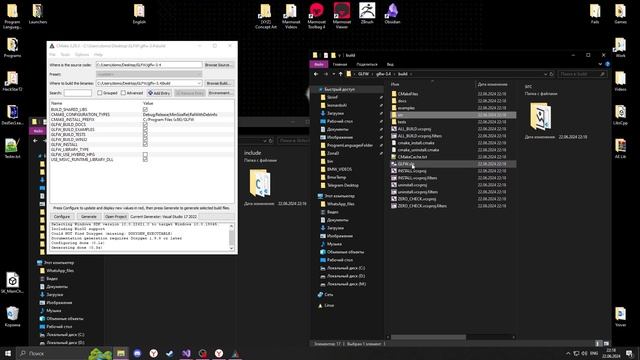Click Browse Source button

pos(219,65)
